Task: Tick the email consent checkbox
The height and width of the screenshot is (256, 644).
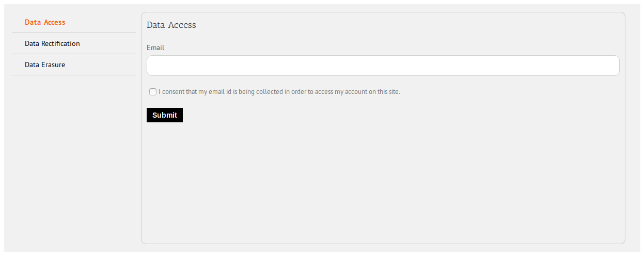Action: pyautogui.click(x=153, y=92)
